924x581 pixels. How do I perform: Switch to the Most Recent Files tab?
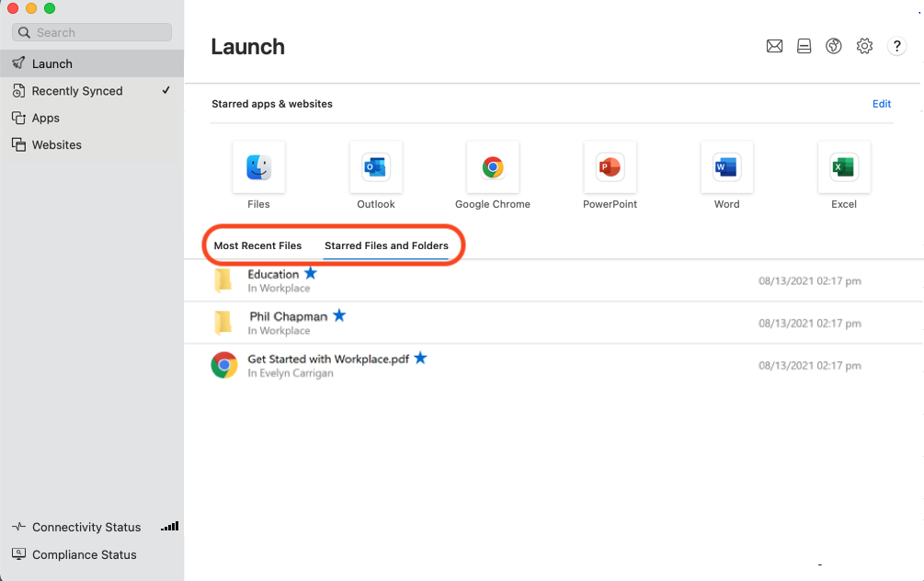(257, 245)
